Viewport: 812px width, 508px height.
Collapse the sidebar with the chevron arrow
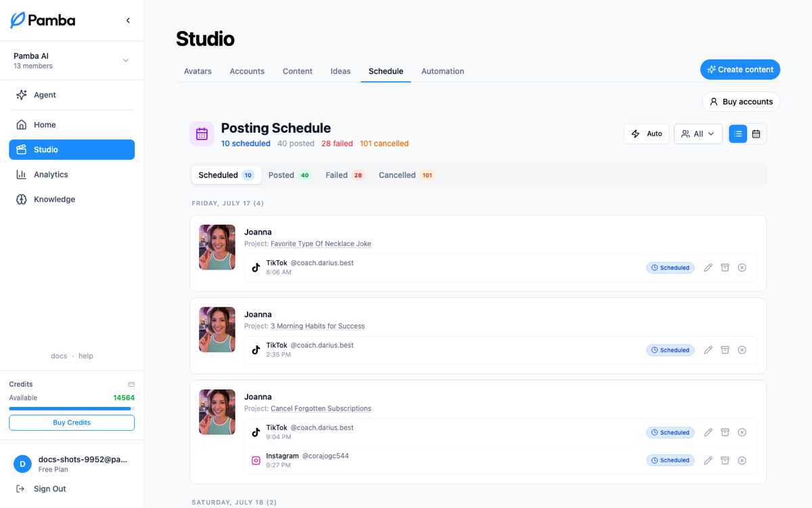pyautogui.click(x=128, y=20)
